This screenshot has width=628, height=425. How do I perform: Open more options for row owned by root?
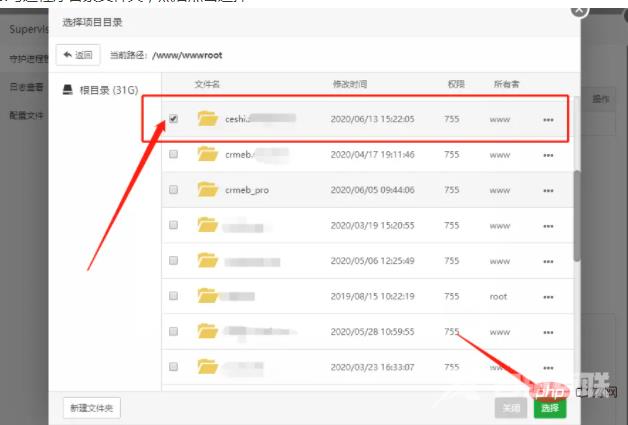(548, 296)
